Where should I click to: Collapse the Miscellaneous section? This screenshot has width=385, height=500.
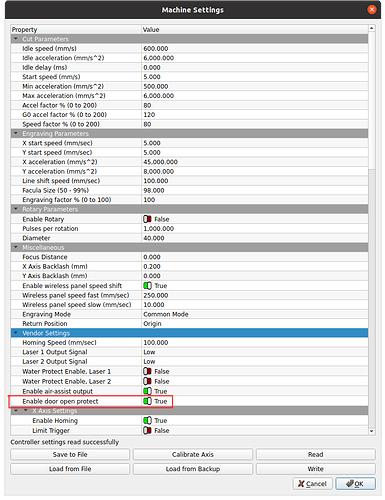coord(15,247)
